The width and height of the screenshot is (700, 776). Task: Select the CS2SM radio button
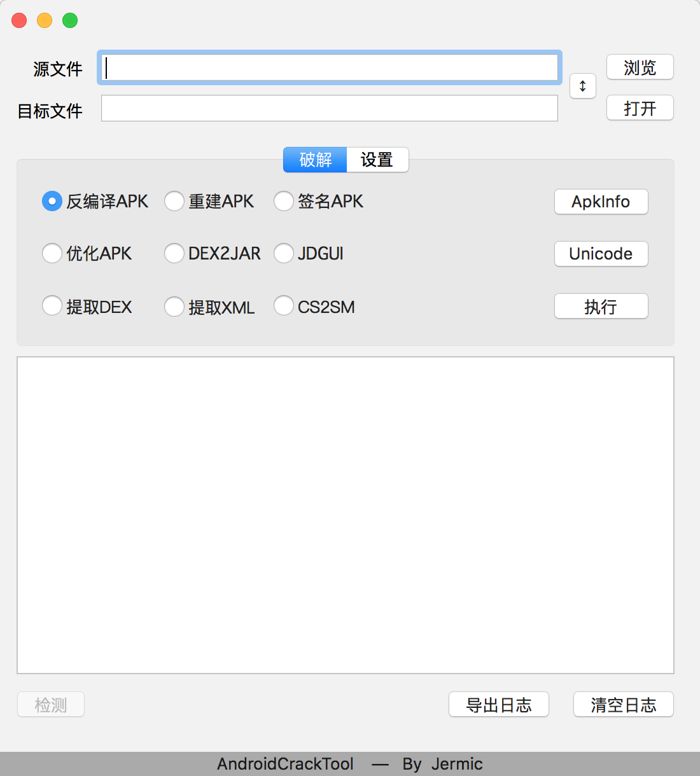coord(284,306)
